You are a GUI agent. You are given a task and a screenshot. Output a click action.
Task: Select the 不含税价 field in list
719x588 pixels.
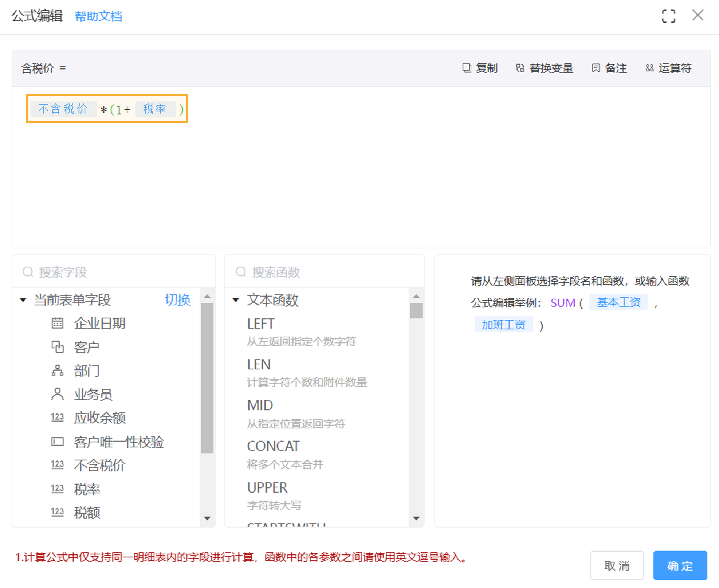[99, 465]
